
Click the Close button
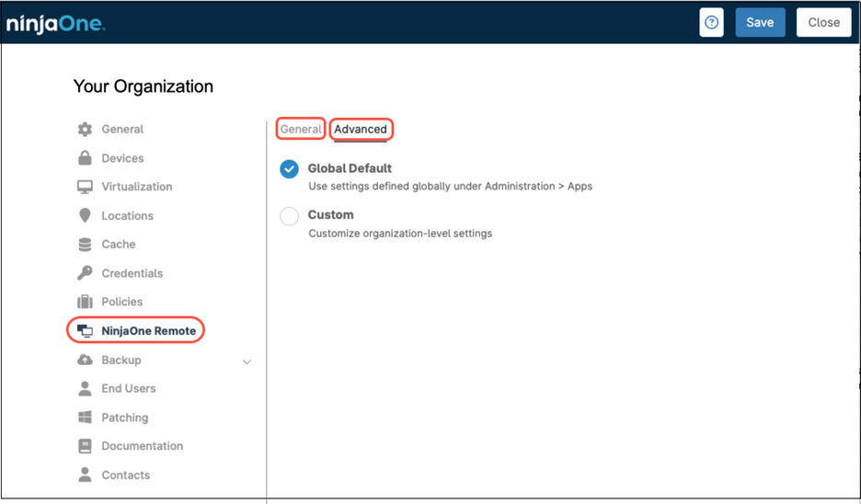[x=823, y=22]
